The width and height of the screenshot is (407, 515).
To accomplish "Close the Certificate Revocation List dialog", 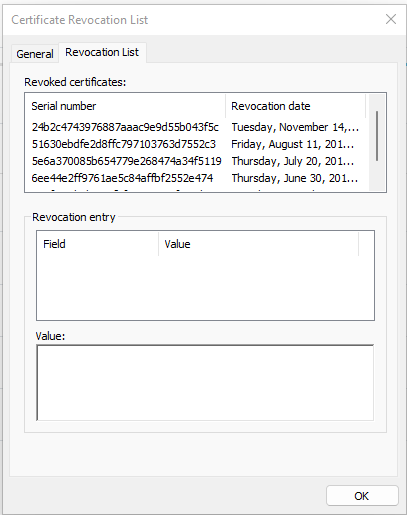I will (391, 19).
